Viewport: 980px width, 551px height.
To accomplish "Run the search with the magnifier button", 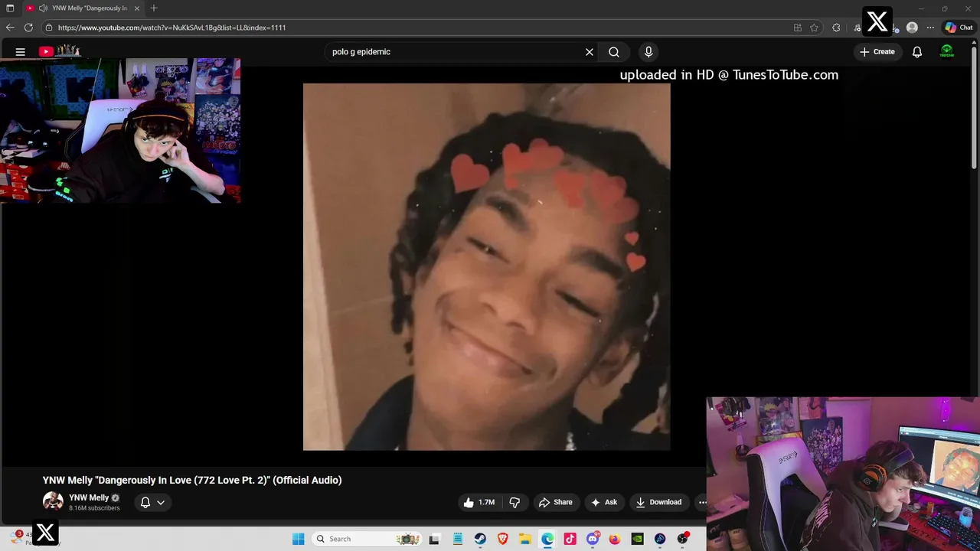I will (x=614, y=52).
